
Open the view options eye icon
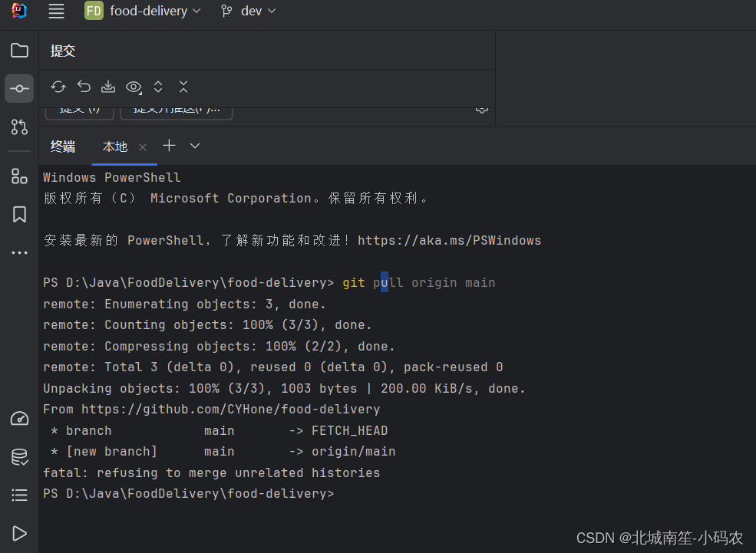tap(134, 87)
